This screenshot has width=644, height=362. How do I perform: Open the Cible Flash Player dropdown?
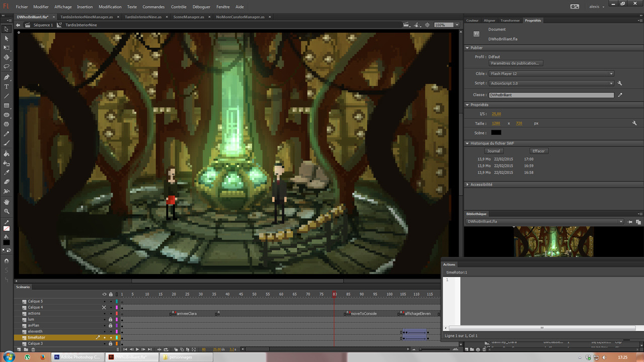click(551, 73)
